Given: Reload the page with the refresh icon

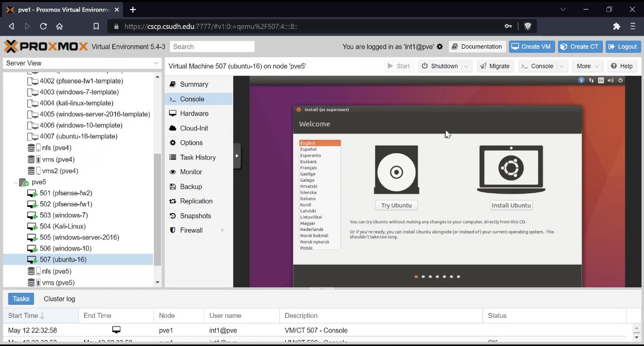Looking at the screenshot, I should [x=43, y=26].
